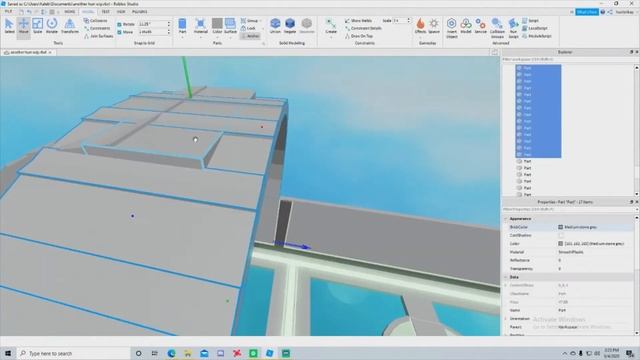Toggle Show Welds
Image resolution: width=640 pixels, height=360 pixels.
pos(358,20)
